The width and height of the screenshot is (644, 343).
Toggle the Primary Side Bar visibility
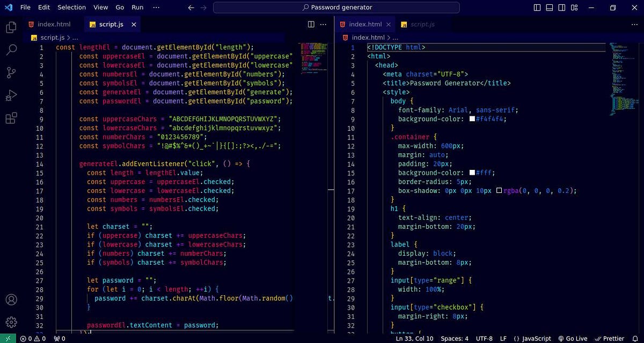(537, 7)
